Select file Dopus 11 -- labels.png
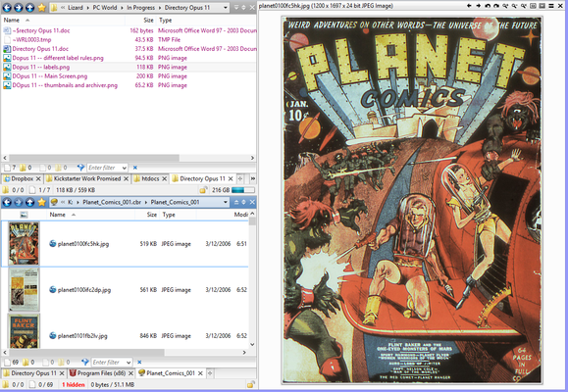 pyautogui.click(x=41, y=67)
